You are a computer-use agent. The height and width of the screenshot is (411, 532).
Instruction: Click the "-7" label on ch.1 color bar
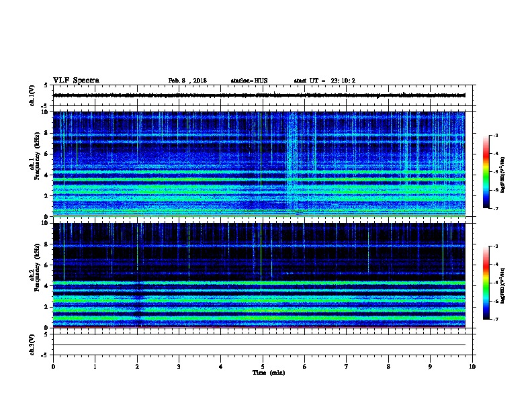495,208
